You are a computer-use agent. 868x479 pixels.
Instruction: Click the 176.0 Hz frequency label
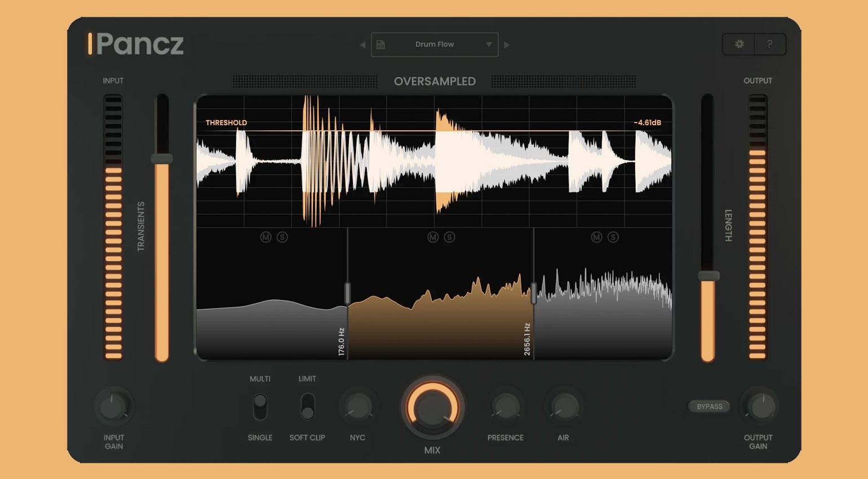(x=341, y=341)
